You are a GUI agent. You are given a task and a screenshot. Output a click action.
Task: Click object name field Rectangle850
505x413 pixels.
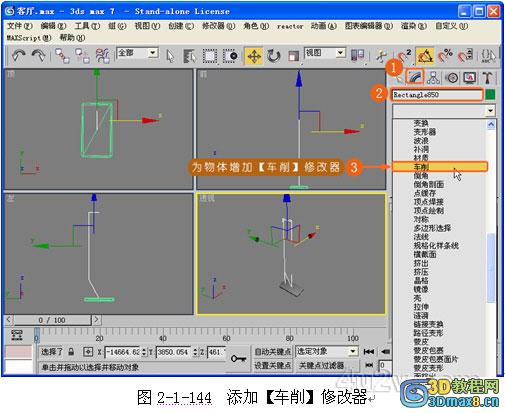click(436, 95)
